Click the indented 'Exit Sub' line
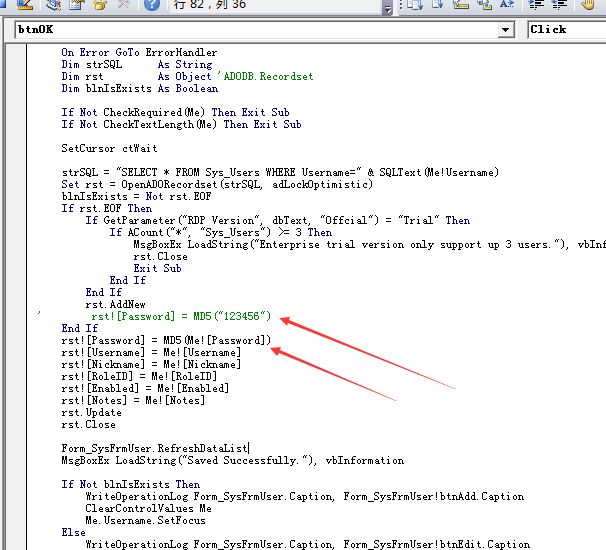The width and height of the screenshot is (606, 550). [157, 268]
